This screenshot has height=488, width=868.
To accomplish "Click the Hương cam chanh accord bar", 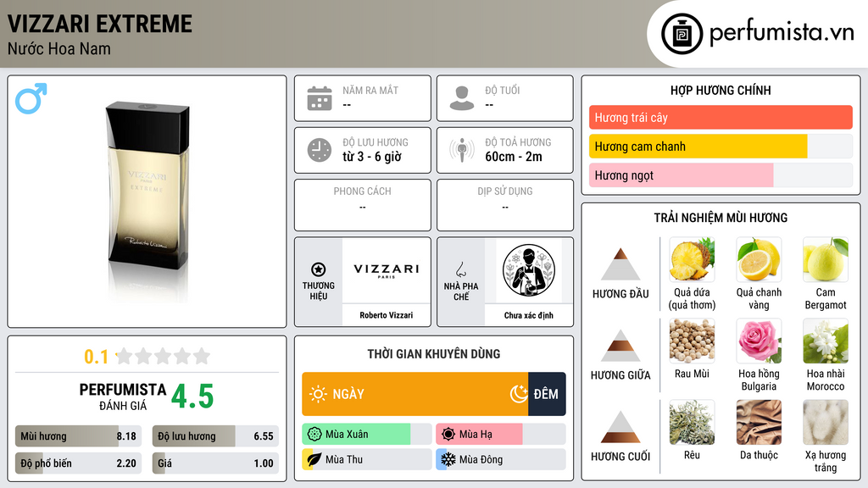I will (721, 146).
